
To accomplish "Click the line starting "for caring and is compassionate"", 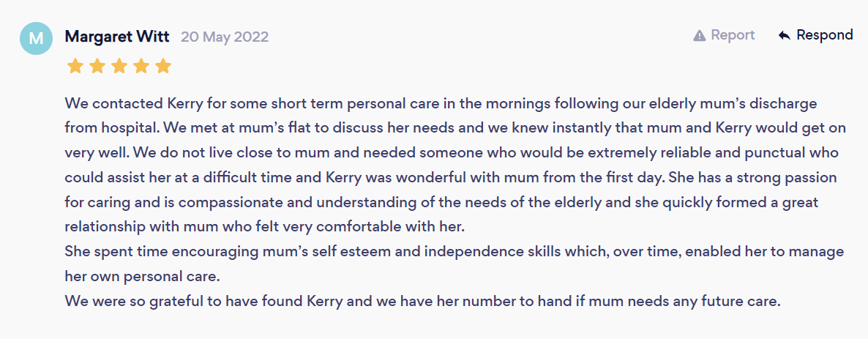I will coord(441,203).
